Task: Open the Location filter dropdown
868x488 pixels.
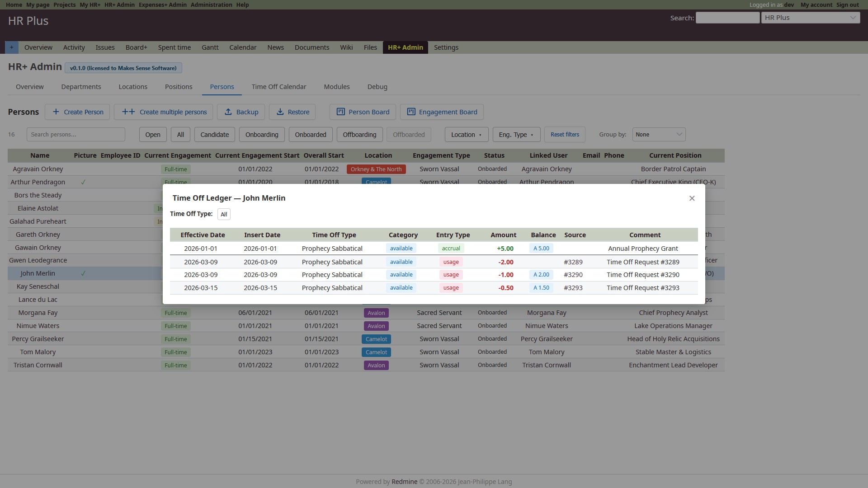Action: [x=466, y=135]
